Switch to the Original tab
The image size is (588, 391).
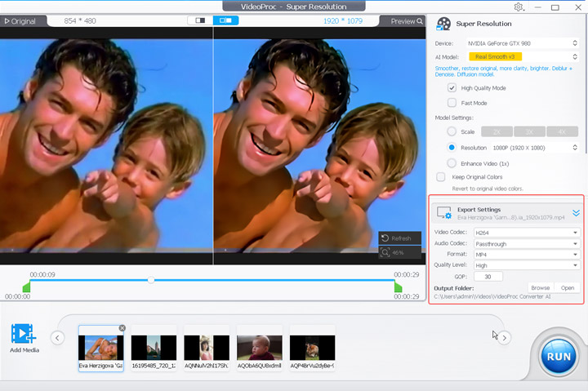pos(20,21)
